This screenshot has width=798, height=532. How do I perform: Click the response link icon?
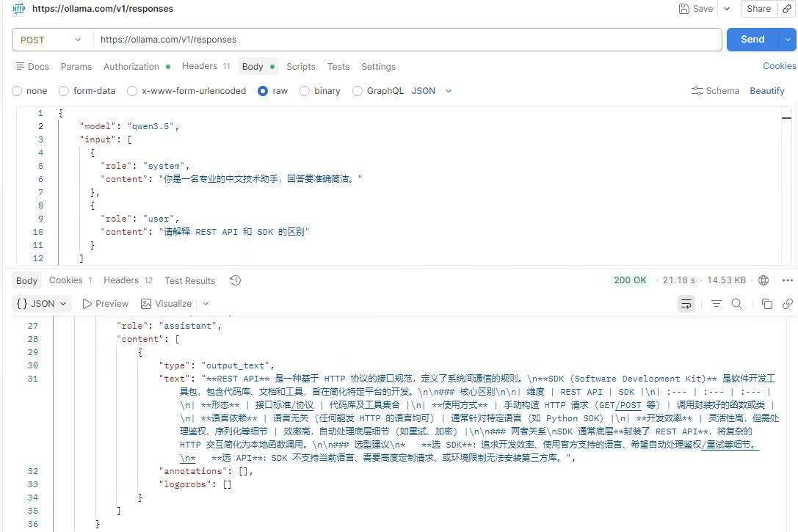787,304
